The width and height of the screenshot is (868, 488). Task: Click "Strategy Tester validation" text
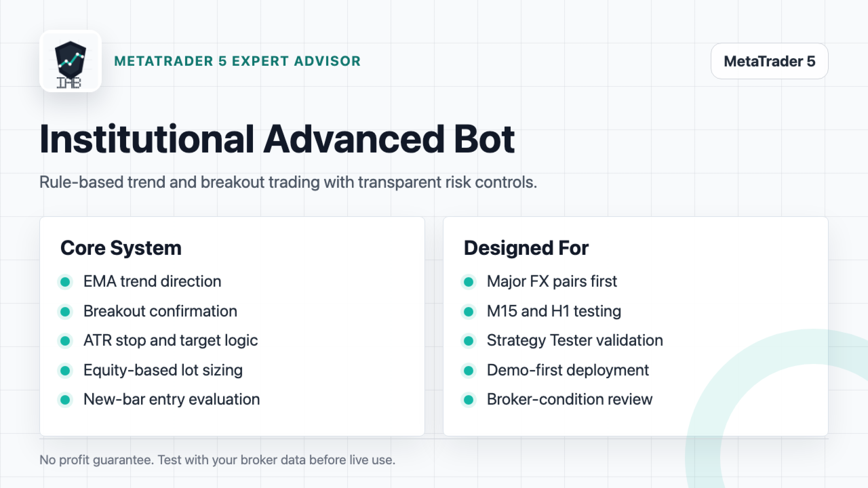pos(575,340)
